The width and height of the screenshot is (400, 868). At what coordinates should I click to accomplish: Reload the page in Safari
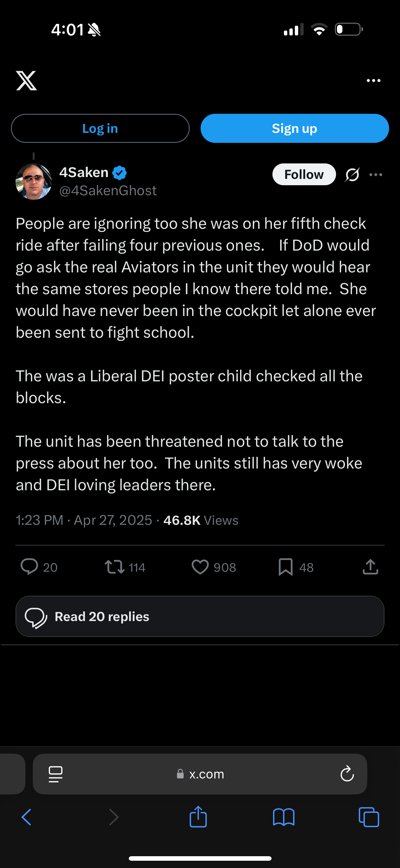[x=347, y=774]
